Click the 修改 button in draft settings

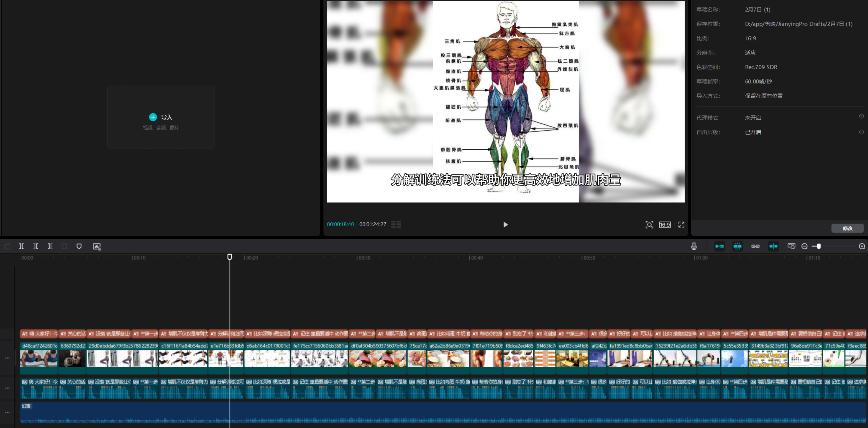[847, 228]
